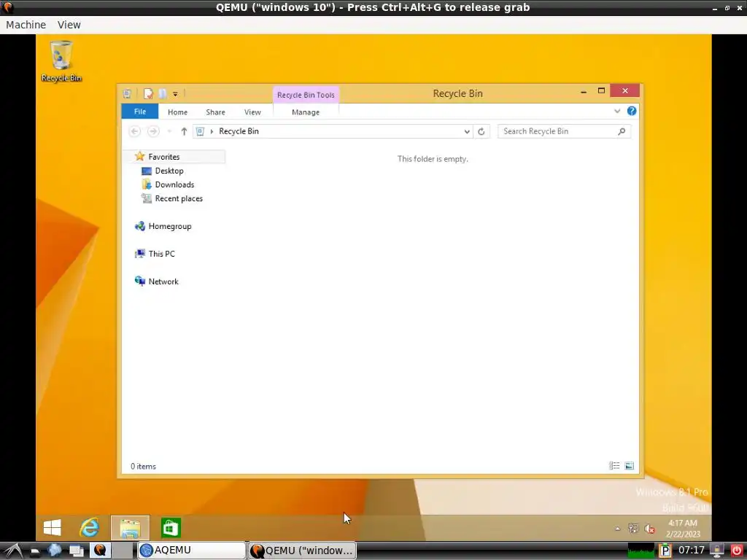747x560 pixels.
Task: Open the Windows Store from the taskbar
Action: pyautogui.click(x=171, y=528)
